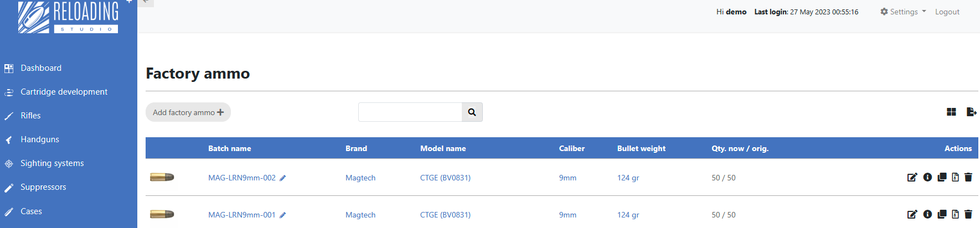Click file export icon for MAG-LRN9mm-001 row
Screen dimensions: 980x228
(x=955, y=215)
